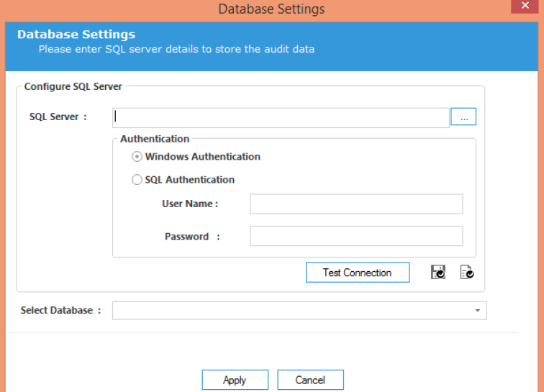This screenshot has width=544, height=392.
Task: Expand the Select Database dropdown arrow
Action: (478, 311)
